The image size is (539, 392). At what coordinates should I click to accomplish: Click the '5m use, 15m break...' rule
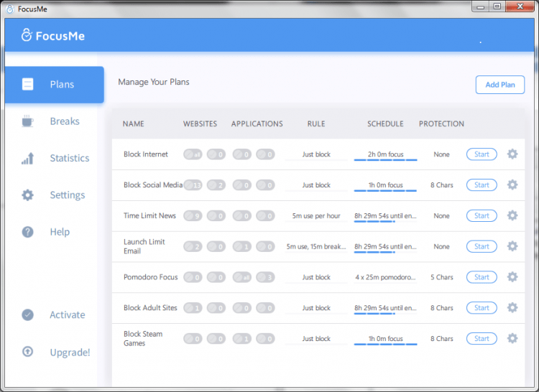pos(316,246)
